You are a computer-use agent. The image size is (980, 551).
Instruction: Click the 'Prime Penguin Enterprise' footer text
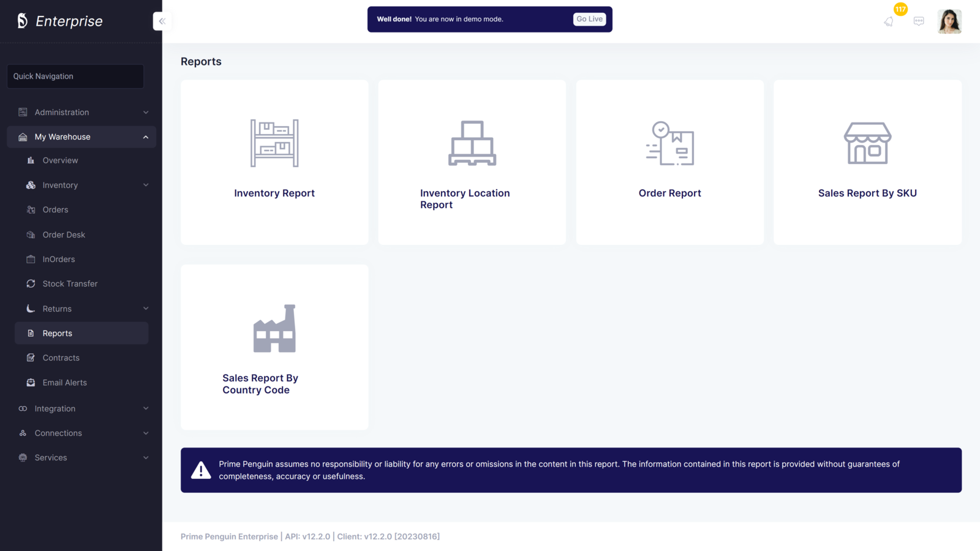229,537
